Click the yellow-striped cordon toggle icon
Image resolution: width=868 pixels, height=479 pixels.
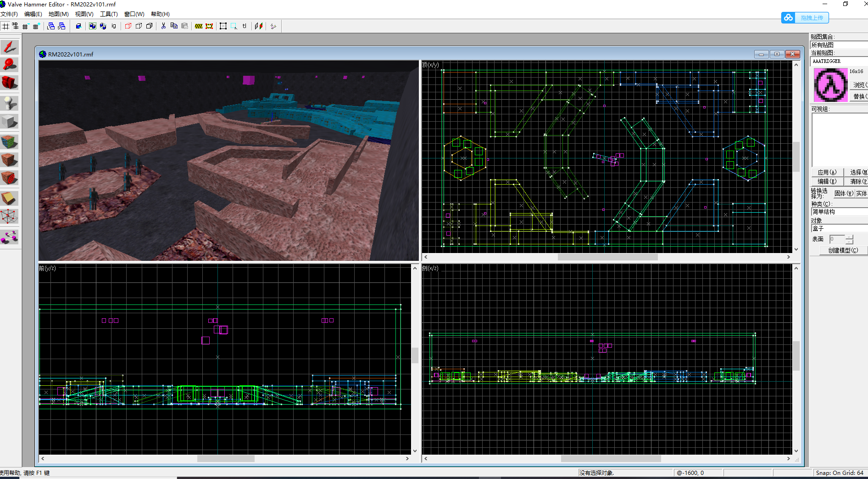199,26
